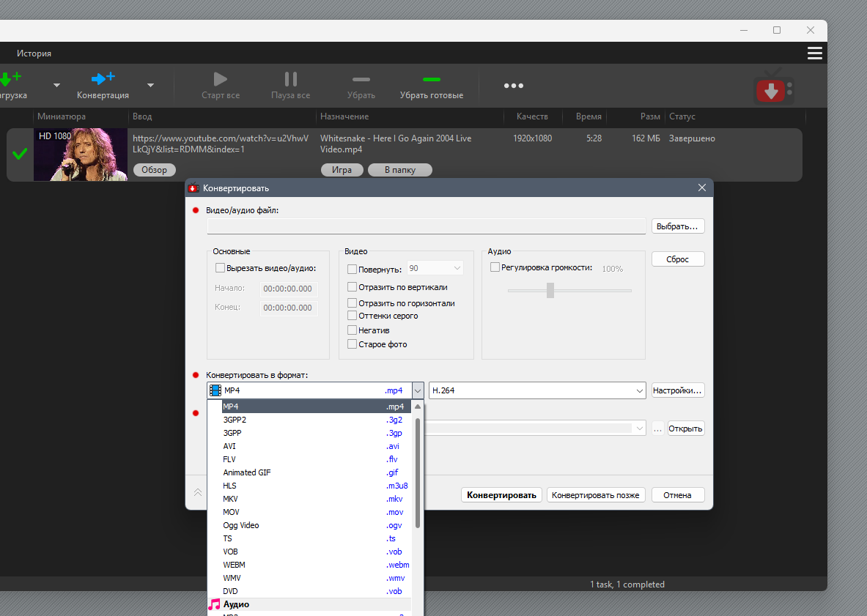Check the Регулировка громкости checkbox

[495, 267]
